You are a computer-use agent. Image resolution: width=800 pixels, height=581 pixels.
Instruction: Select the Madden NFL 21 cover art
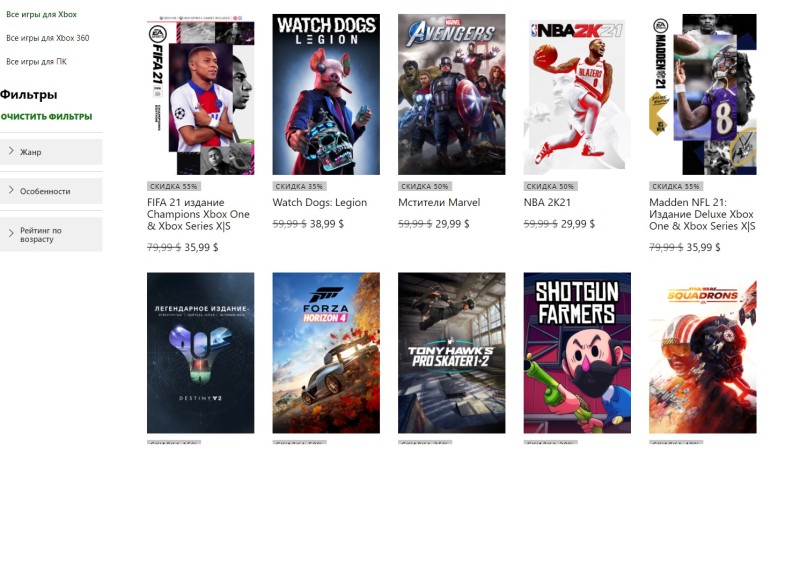703,94
